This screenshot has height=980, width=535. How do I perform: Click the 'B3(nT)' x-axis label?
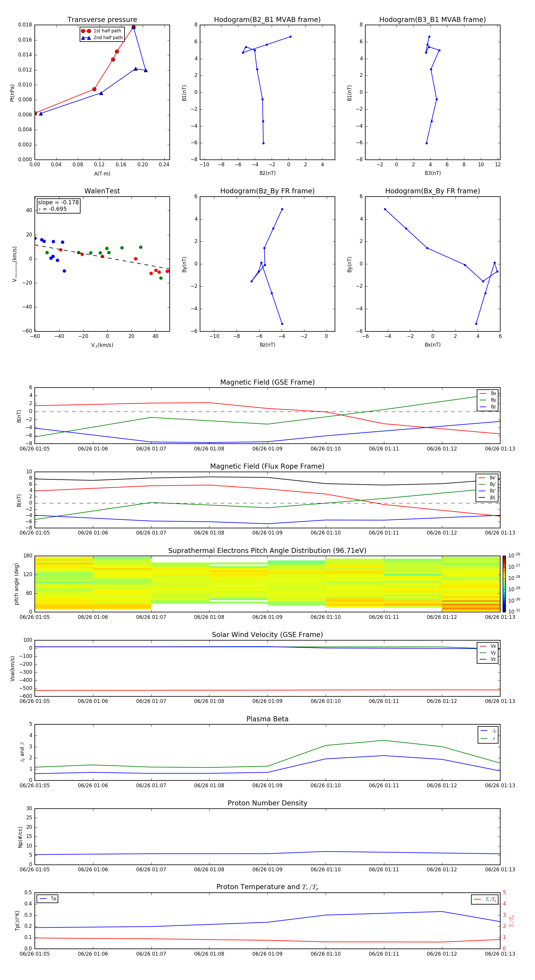point(432,173)
